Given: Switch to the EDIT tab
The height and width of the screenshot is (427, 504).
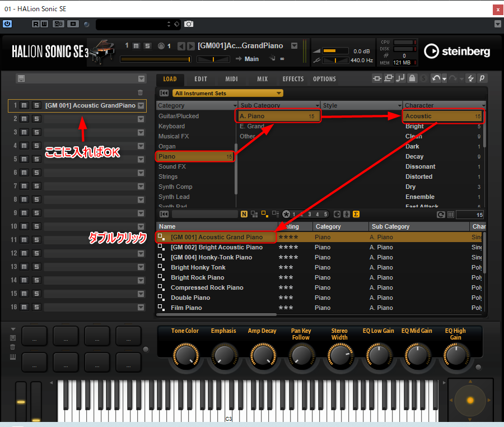Looking at the screenshot, I should tap(200, 79).
